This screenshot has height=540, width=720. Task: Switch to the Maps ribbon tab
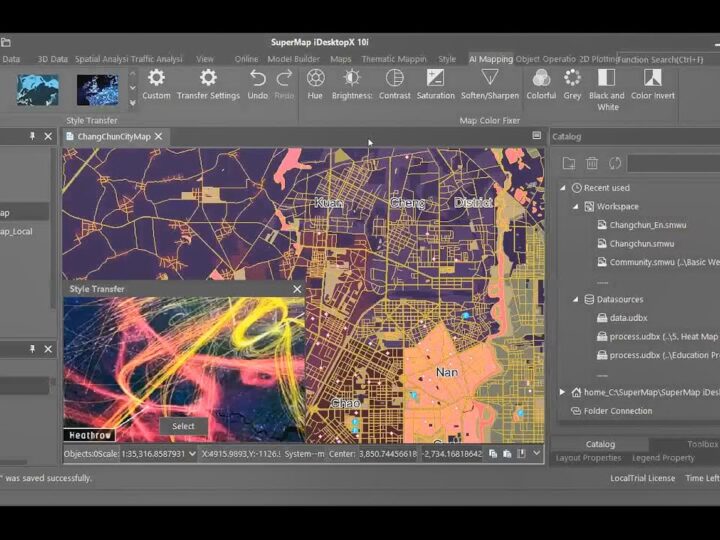point(340,59)
